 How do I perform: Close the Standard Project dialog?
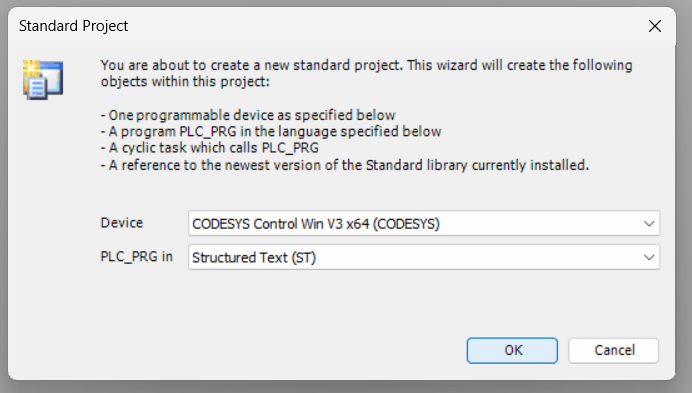point(654,26)
